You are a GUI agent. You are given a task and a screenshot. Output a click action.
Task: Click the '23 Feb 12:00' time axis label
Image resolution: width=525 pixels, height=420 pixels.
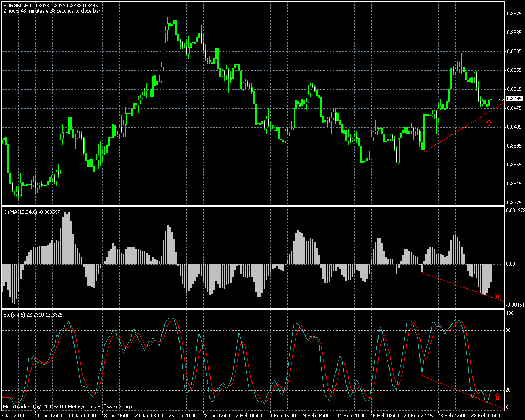pos(451,416)
